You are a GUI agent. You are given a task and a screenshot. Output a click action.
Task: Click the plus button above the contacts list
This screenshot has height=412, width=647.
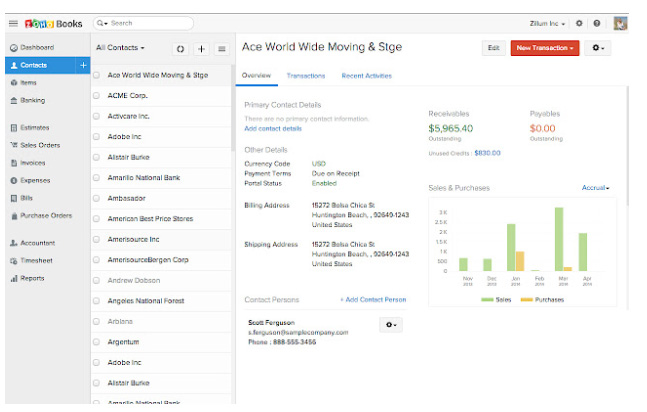(201, 49)
